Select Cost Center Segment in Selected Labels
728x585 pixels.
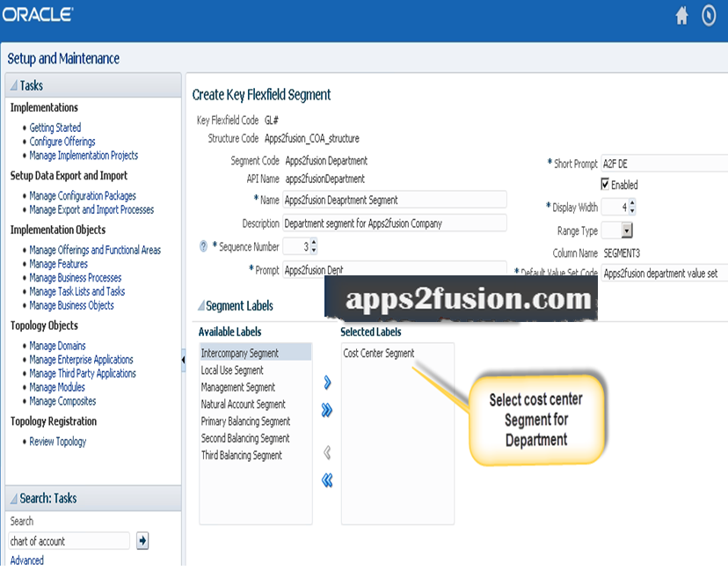[x=379, y=353]
